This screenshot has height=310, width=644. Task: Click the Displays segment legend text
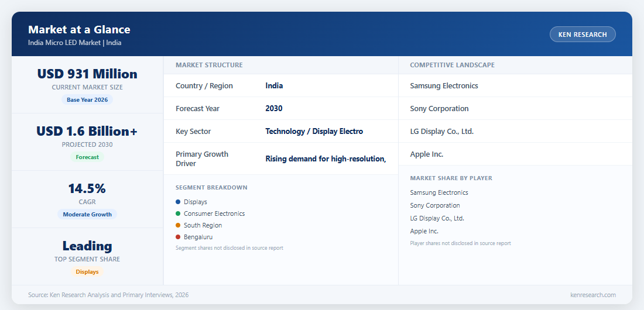click(196, 202)
